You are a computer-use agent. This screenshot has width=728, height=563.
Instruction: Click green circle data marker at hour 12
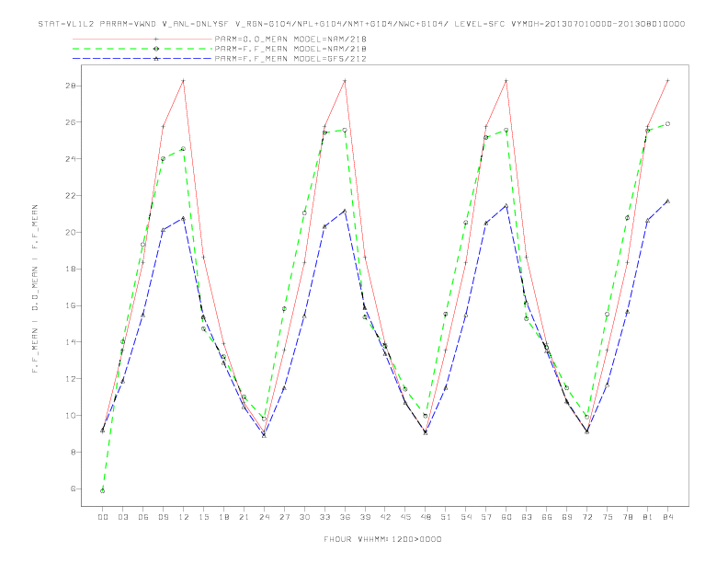point(184,149)
